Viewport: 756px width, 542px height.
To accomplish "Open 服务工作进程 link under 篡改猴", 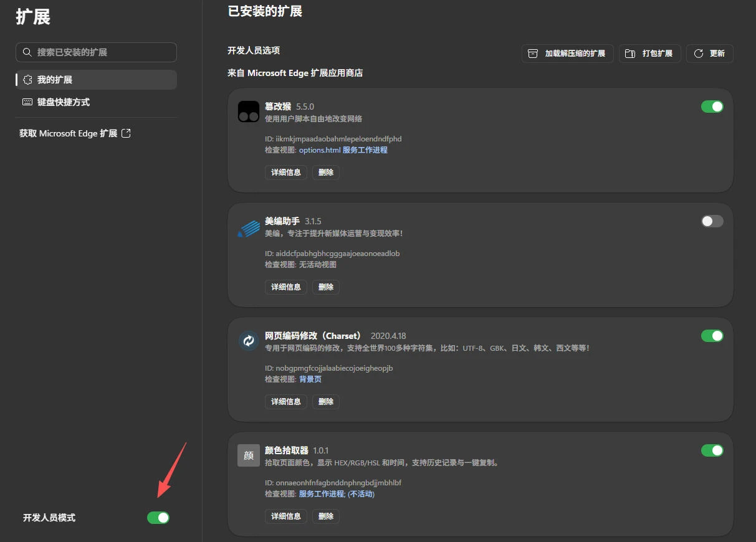I will [x=365, y=150].
